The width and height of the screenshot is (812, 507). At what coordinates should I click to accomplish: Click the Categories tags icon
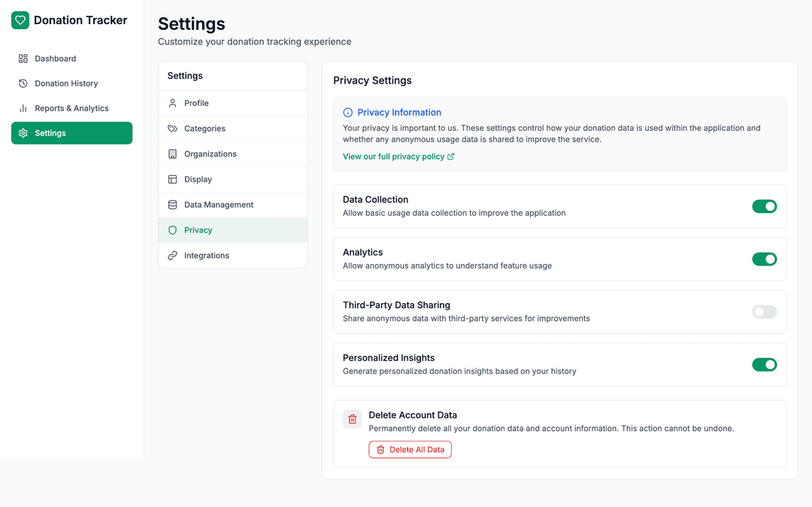click(173, 129)
